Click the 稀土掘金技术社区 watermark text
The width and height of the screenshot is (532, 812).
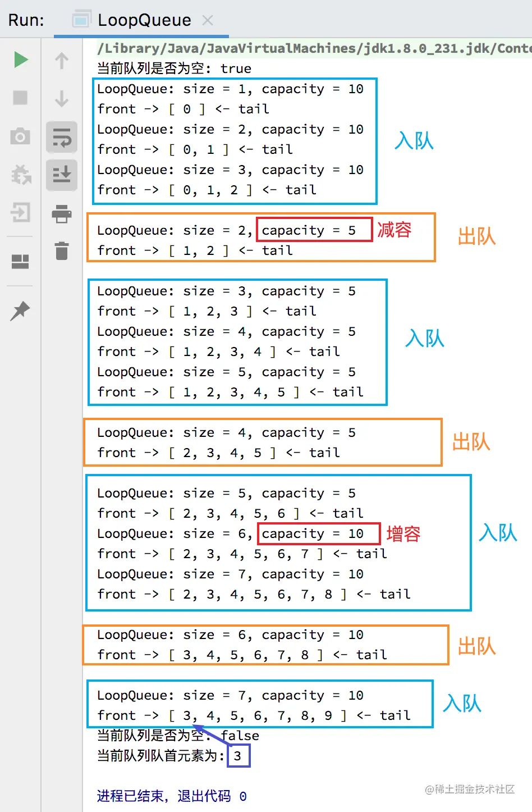[x=471, y=788]
